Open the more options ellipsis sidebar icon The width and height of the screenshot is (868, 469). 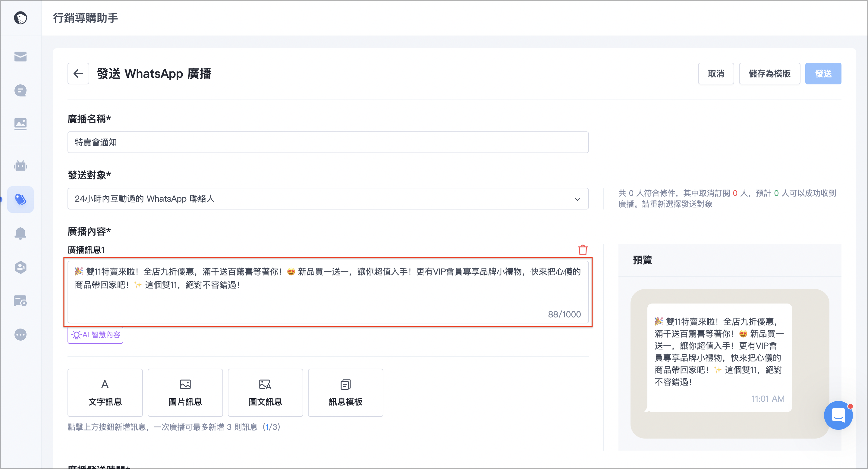coord(20,335)
